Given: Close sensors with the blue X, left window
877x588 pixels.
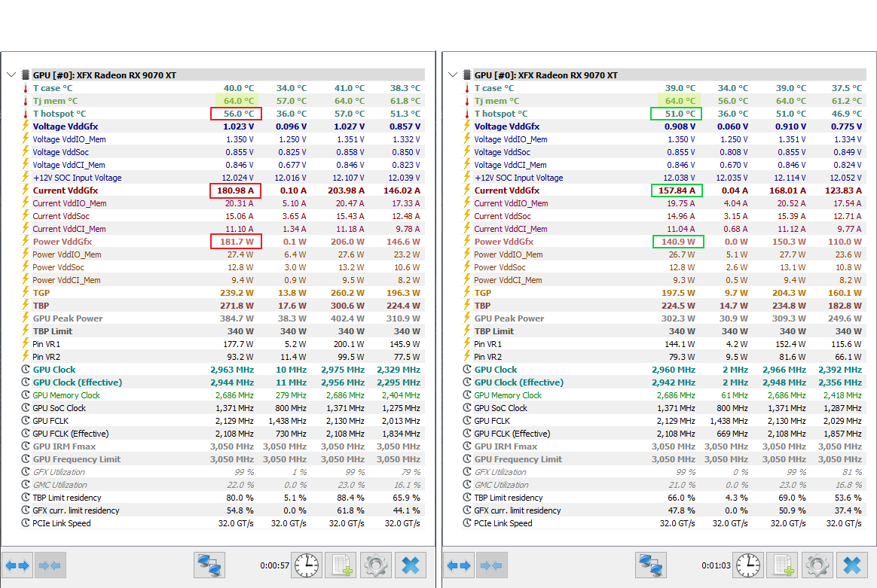Looking at the screenshot, I should click(411, 565).
